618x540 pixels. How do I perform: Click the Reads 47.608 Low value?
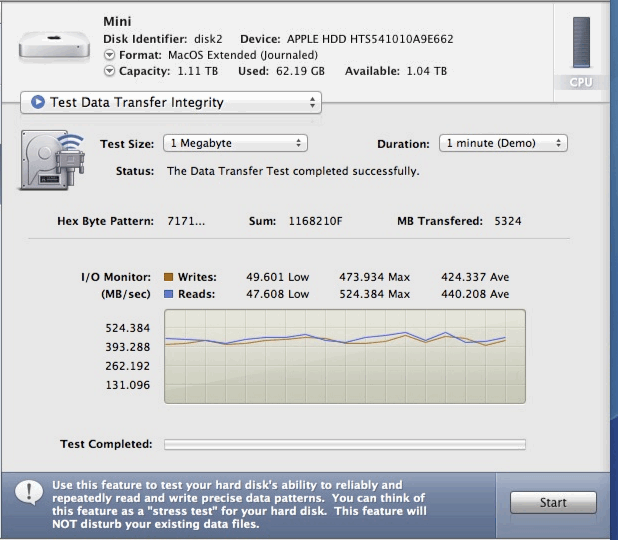click(277, 294)
